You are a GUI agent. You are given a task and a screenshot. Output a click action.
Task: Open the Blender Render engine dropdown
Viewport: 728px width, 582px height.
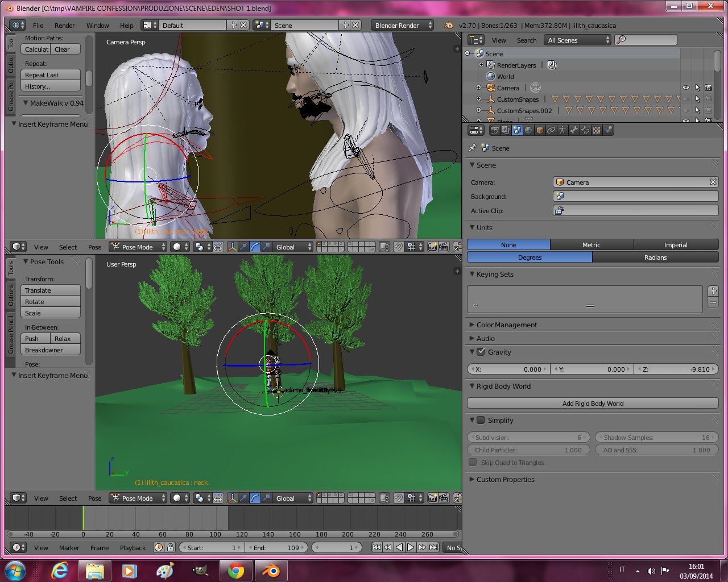[x=402, y=25]
